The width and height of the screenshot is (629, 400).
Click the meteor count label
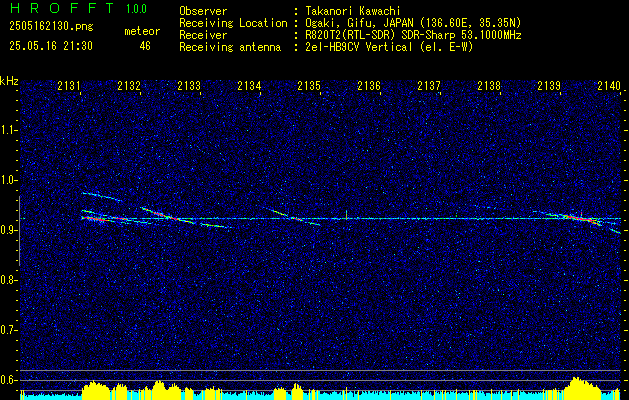coord(142,31)
